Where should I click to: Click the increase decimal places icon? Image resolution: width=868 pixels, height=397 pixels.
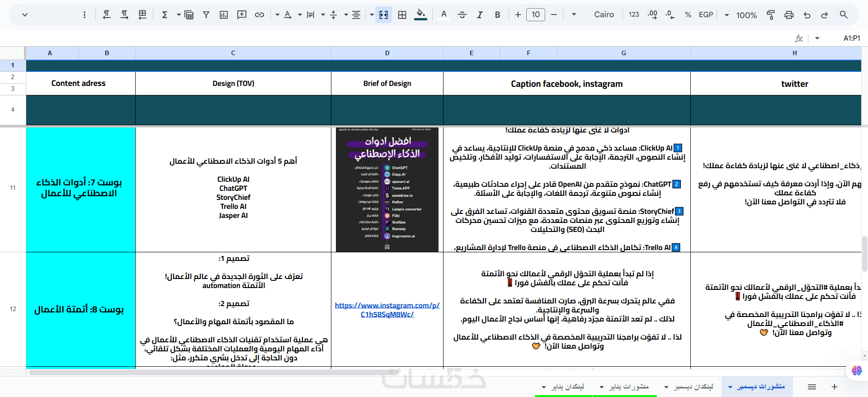coord(652,15)
